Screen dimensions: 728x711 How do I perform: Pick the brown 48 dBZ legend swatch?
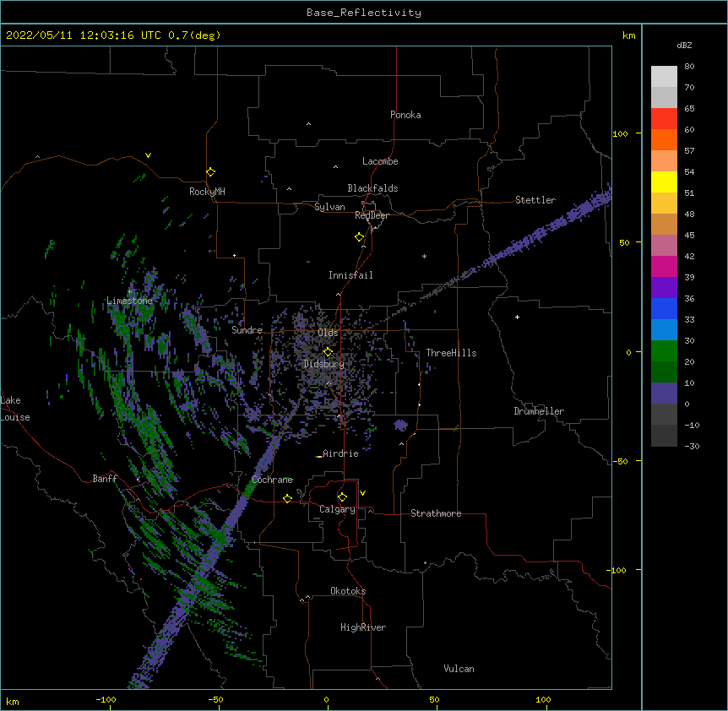click(664, 224)
